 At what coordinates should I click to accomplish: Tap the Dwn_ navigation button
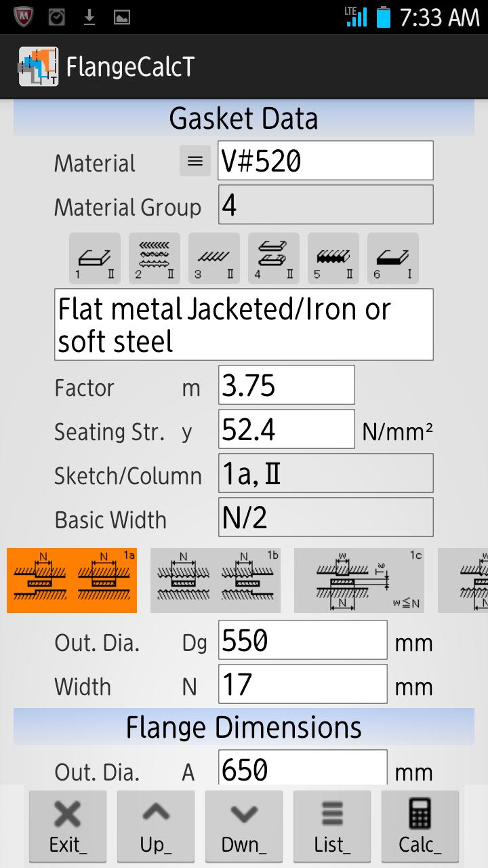244,826
